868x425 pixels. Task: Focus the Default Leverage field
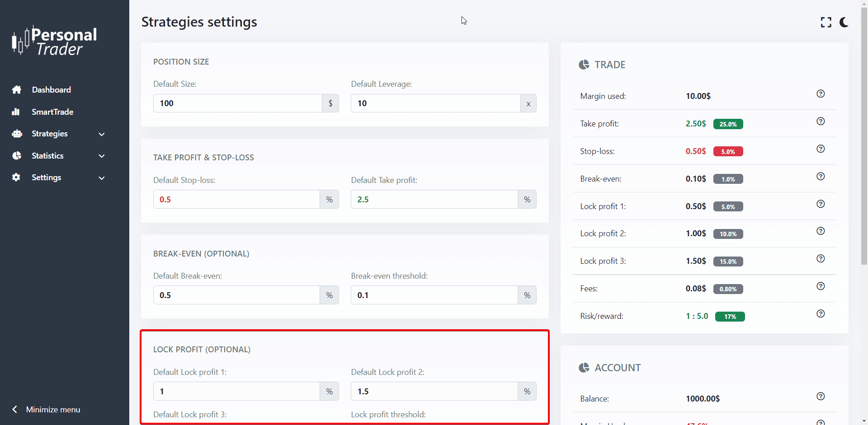click(435, 103)
